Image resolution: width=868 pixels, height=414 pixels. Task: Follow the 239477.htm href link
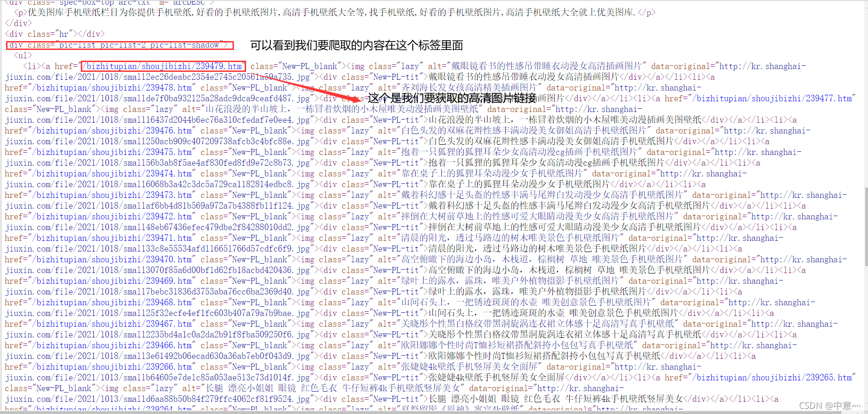(x=773, y=98)
